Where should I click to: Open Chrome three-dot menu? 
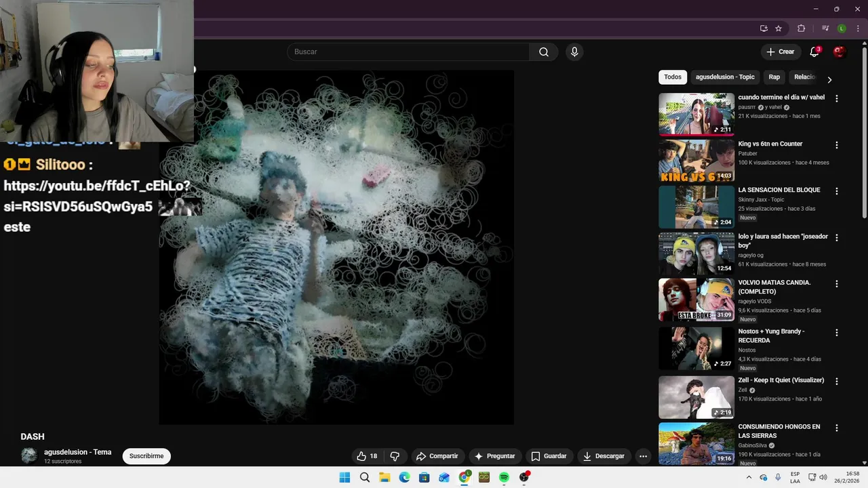858,28
